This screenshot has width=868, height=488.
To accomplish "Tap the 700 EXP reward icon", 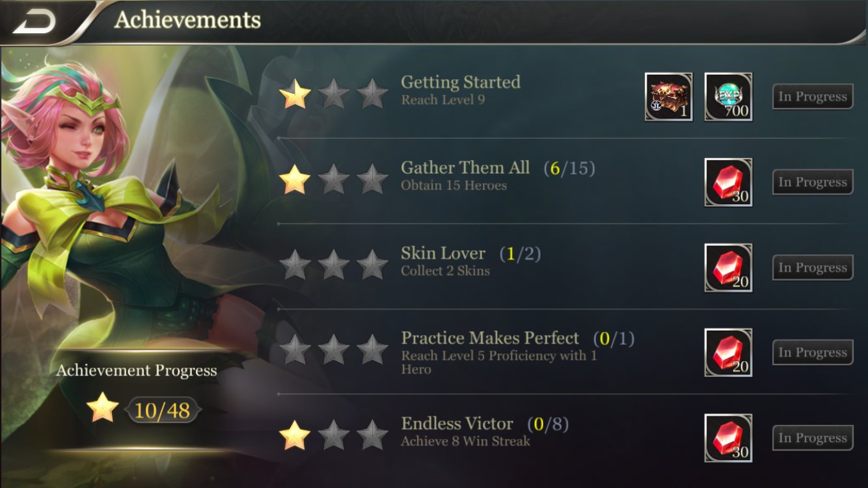I will (729, 97).
